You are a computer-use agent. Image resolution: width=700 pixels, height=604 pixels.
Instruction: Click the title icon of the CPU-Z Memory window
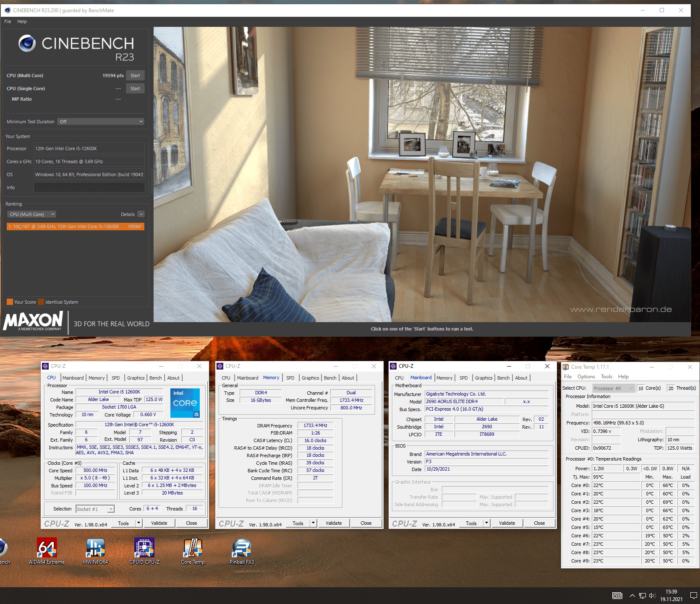point(220,366)
